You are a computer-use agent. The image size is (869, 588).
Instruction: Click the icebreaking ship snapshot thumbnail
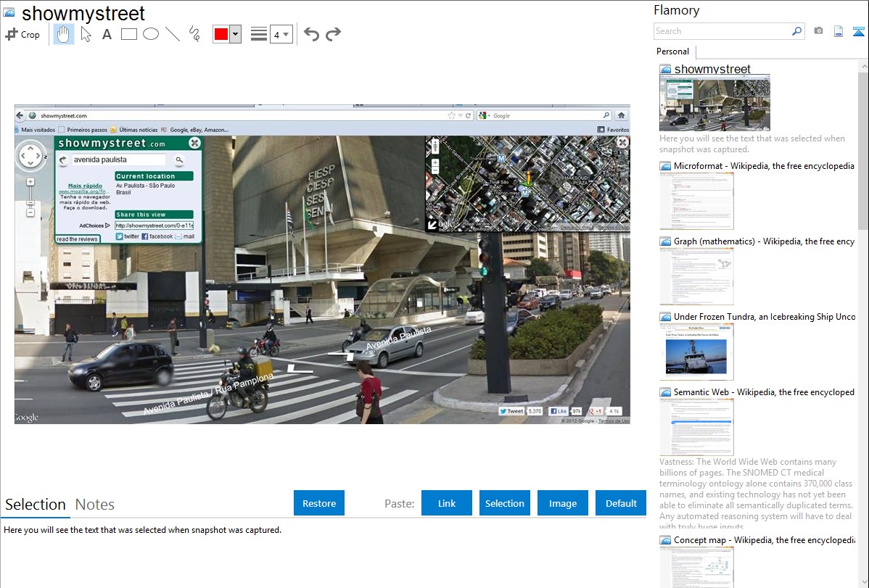(696, 352)
